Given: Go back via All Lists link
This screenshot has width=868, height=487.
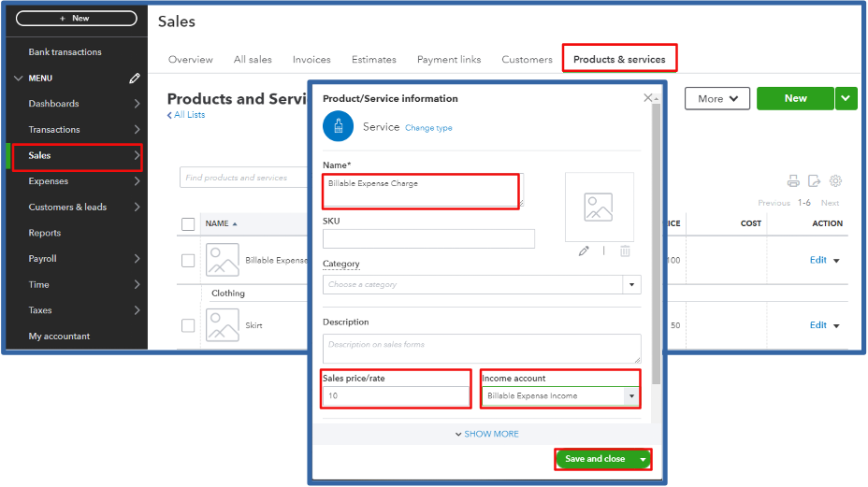Looking at the screenshot, I should 186,115.
